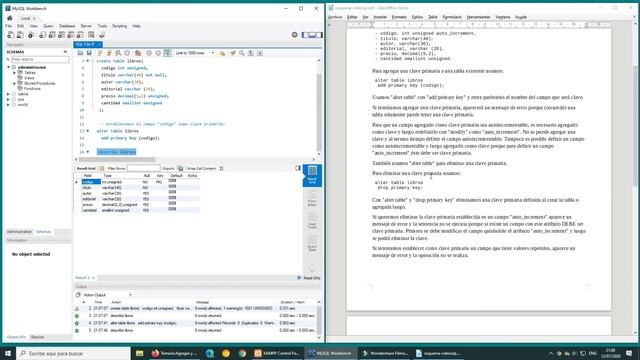Expand the world schema
This screenshot has height=360, width=640.
[8, 104]
